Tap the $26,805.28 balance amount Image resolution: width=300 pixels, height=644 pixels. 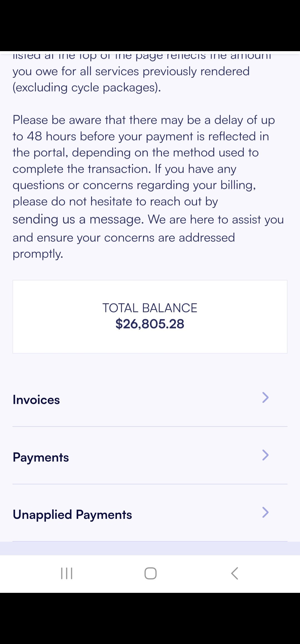pos(150,324)
